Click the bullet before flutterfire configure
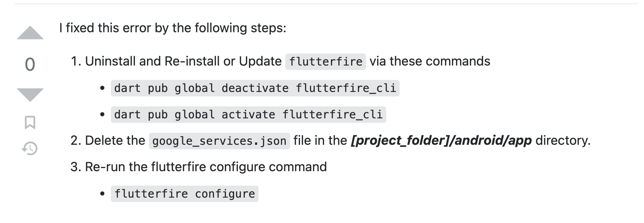Screen dimensions: 644x223 point(102,194)
